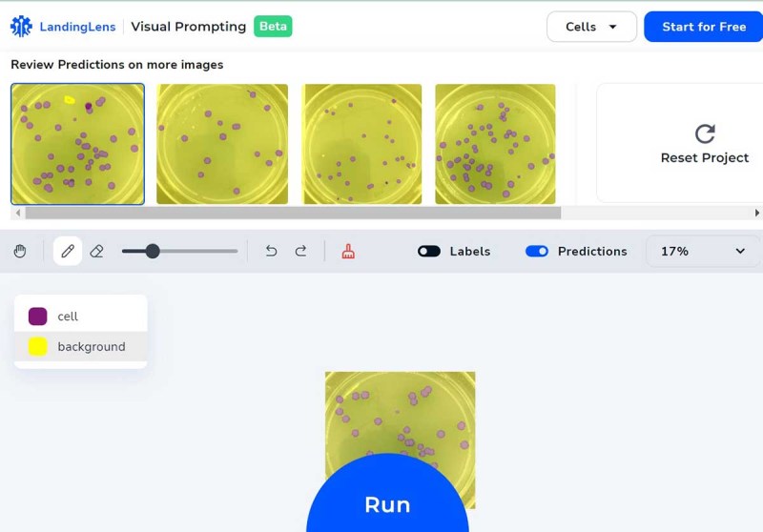The width and height of the screenshot is (763, 532).
Task: Select the first petri dish thumbnail
Action: [x=78, y=144]
